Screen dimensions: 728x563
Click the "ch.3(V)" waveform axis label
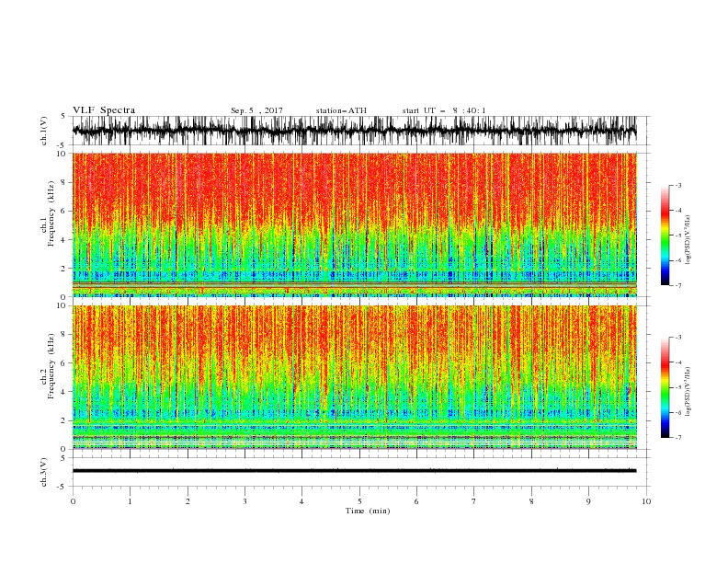pyautogui.click(x=44, y=472)
